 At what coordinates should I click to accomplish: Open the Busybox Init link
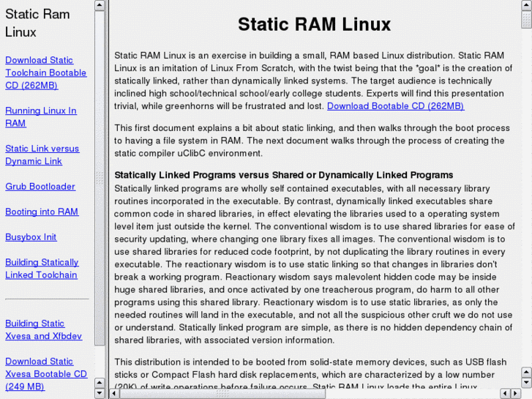(31, 237)
